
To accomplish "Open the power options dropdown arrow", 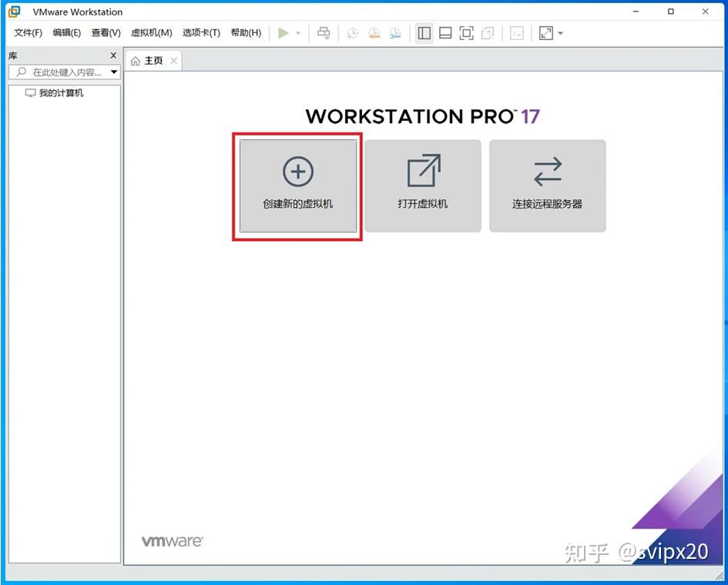I will [x=298, y=33].
